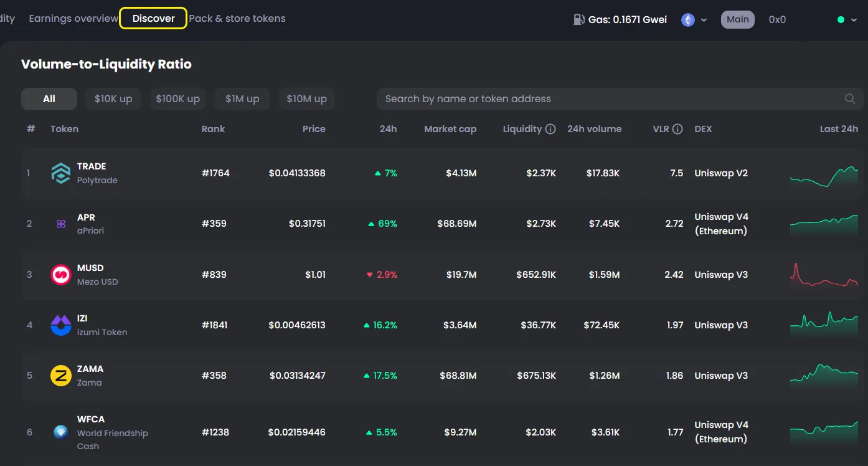Viewport: 868px width, 466px height.
Task: Sort by 24h change column header
Action: tap(388, 129)
